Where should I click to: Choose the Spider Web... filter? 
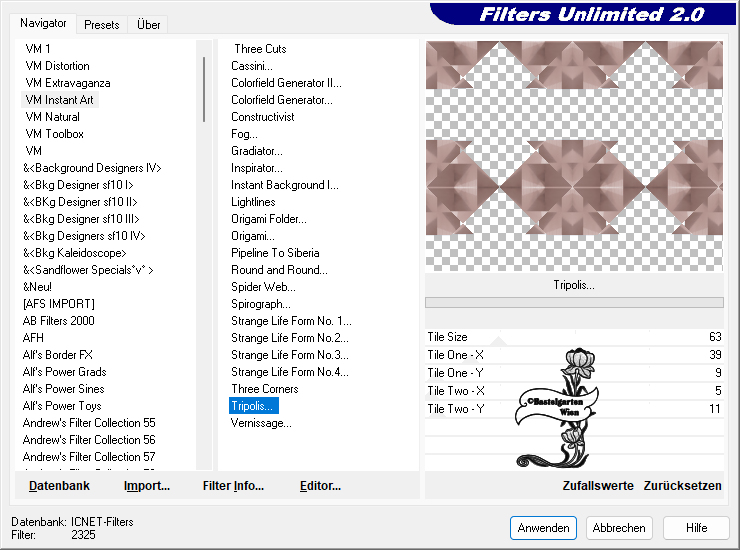263,287
